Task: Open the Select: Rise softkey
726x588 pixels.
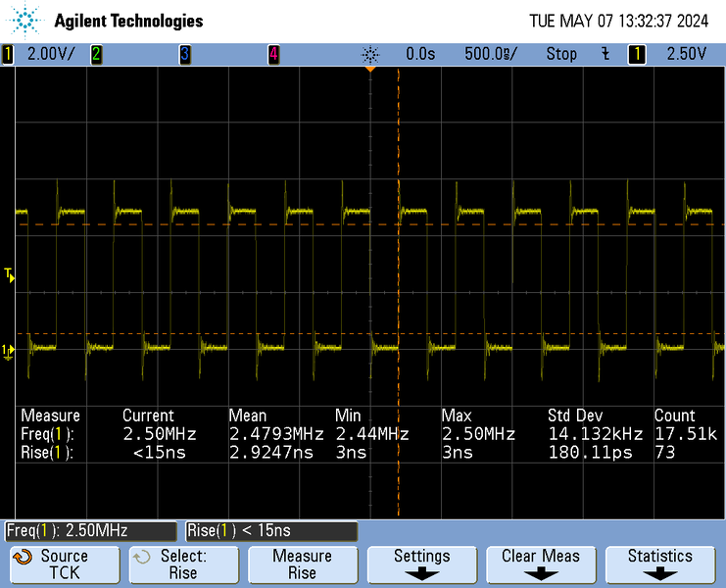Action: pos(184,564)
